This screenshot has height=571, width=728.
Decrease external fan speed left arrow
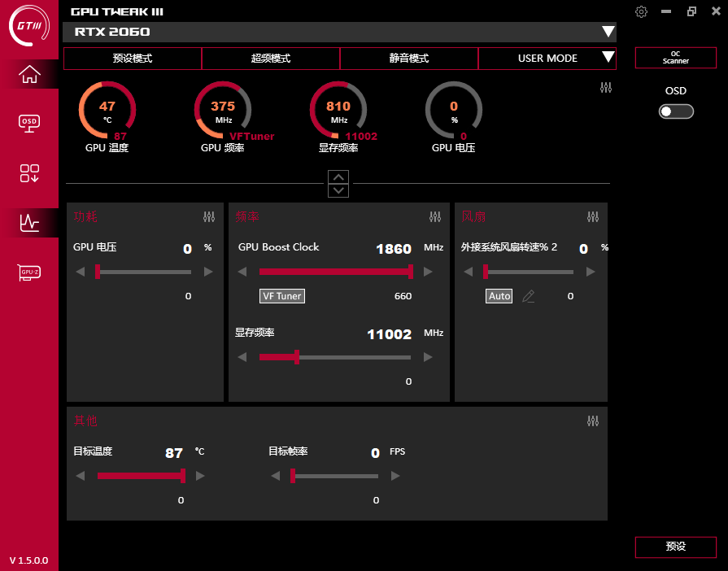click(x=468, y=272)
